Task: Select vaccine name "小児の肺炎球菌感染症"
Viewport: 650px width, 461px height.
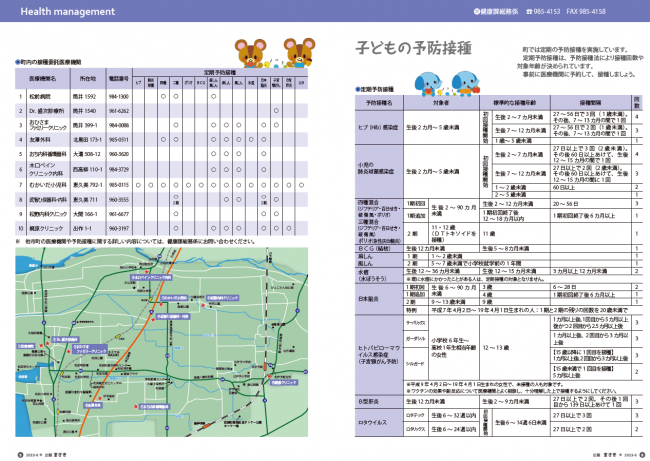Action: coord(376,168)
